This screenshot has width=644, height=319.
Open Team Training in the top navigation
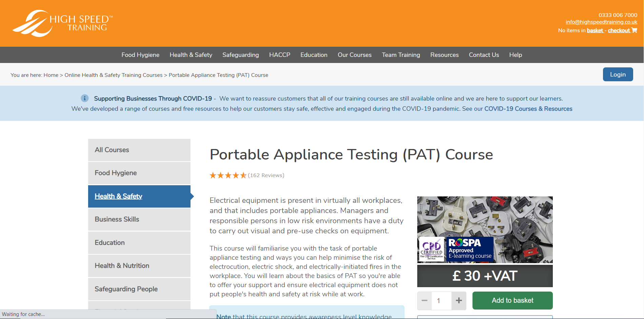tap(401, 55)
